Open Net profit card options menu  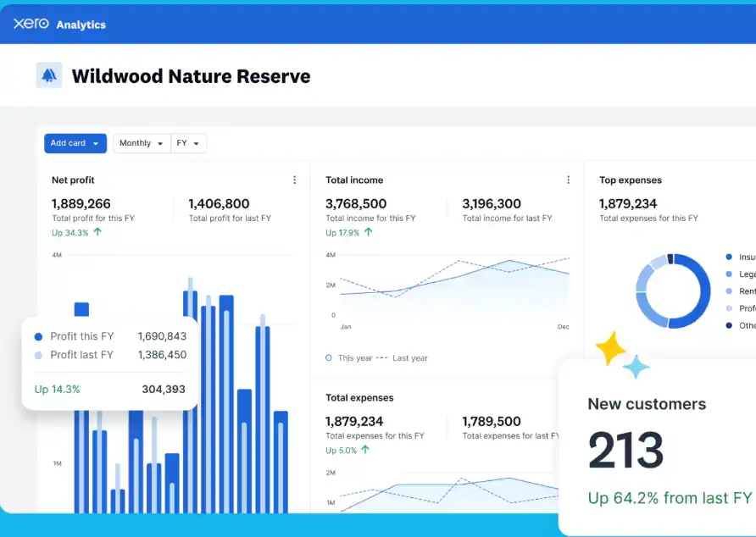tap(294, 180)
